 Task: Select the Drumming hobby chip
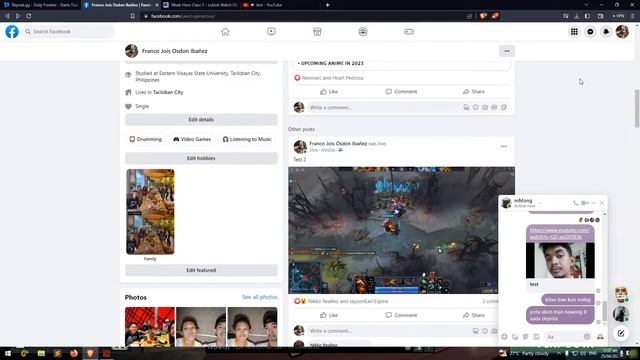[146, 139]
